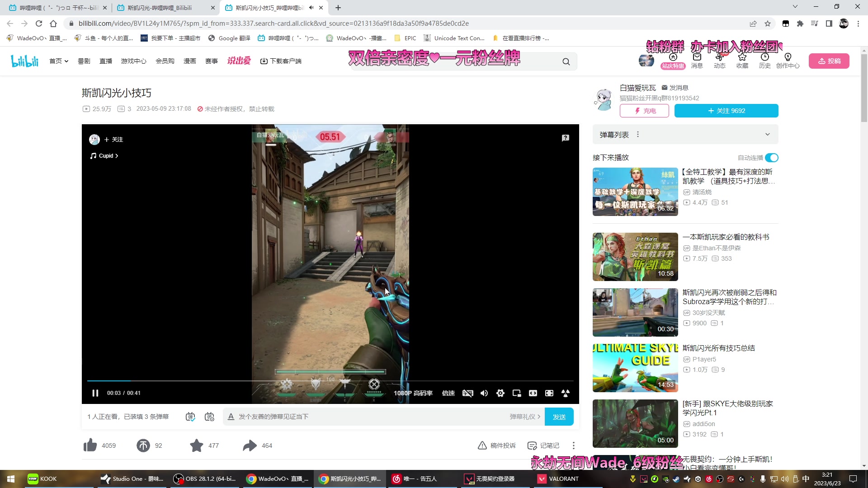Like the video with thumbs-up icon
868x488 pixels.
tap(90, 446)
